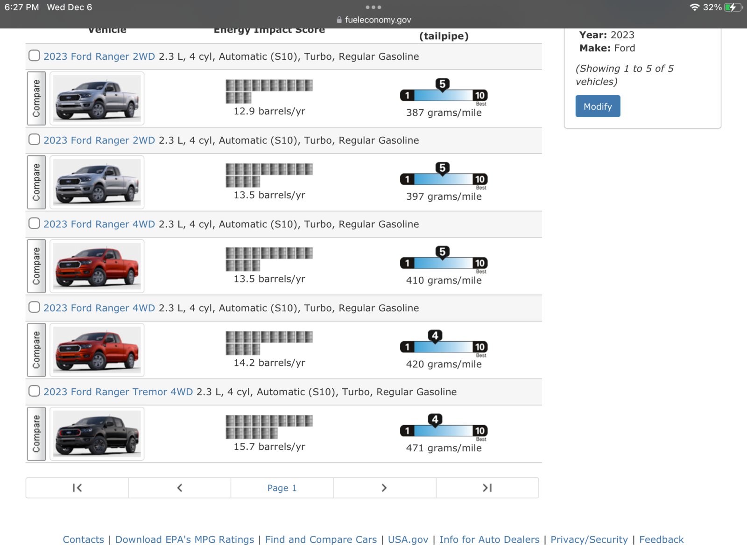This screenshot has height=560, width=747.
Task: Click the 397 grams/mile value
Action: point(444,196)
